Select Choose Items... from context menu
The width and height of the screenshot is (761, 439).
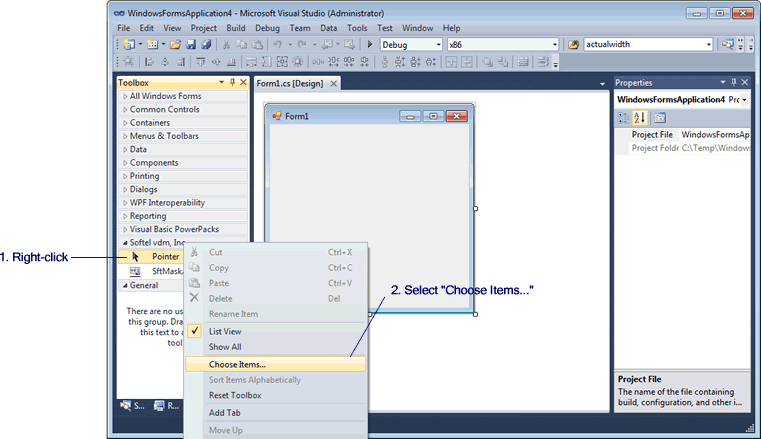pyautogui.click(x=237, y=364)
